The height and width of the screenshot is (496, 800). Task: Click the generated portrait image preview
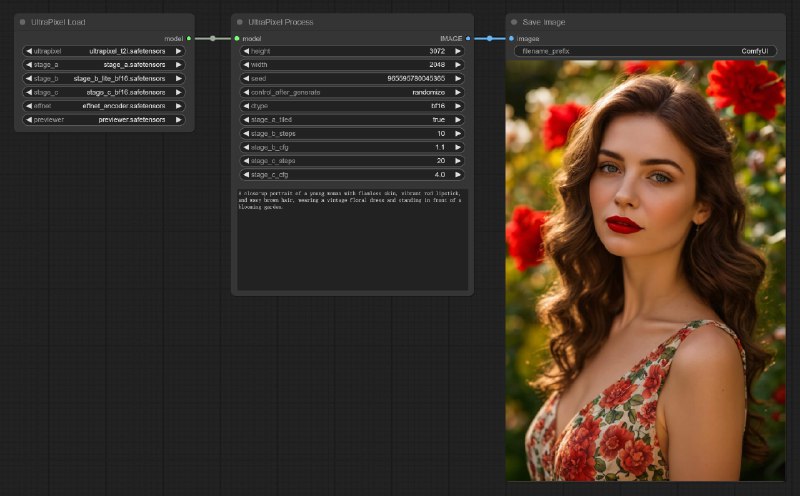[645, 270]
